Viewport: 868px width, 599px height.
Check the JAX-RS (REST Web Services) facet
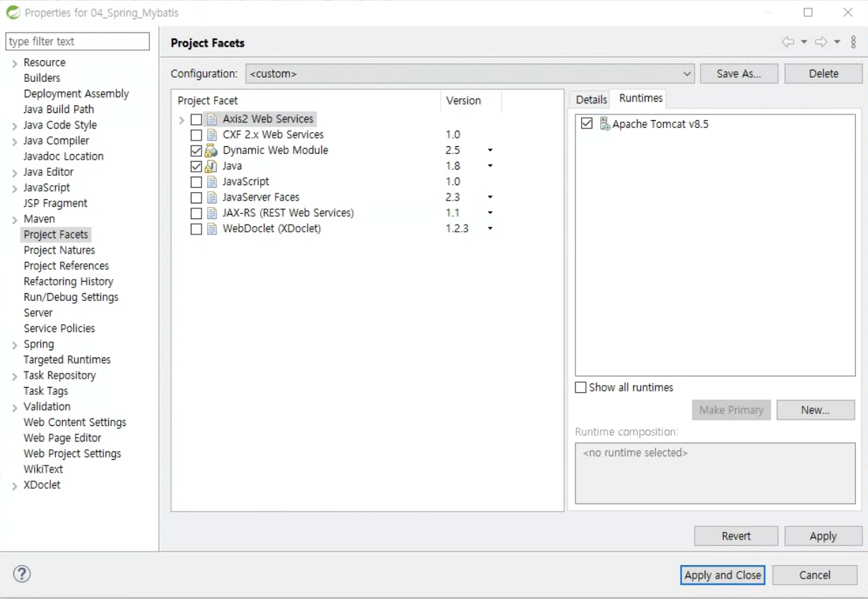(x=197, y=213)
